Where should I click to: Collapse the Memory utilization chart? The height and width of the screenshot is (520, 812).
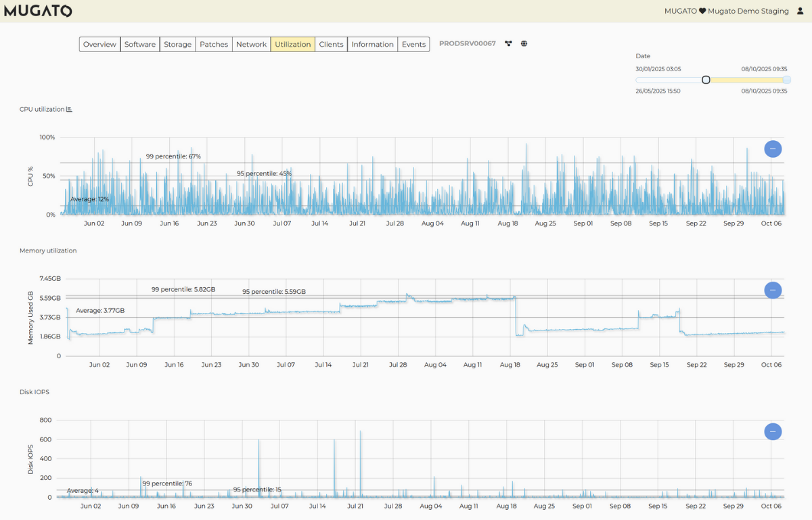coord(773,290)
